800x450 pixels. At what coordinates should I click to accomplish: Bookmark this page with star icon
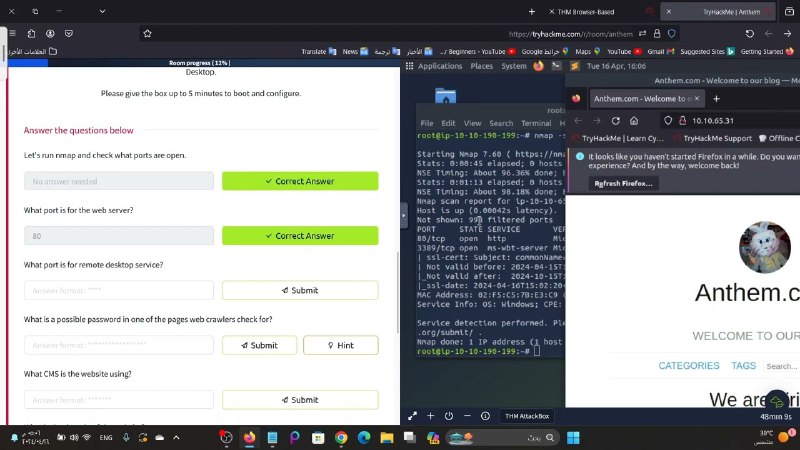[147, 34]
